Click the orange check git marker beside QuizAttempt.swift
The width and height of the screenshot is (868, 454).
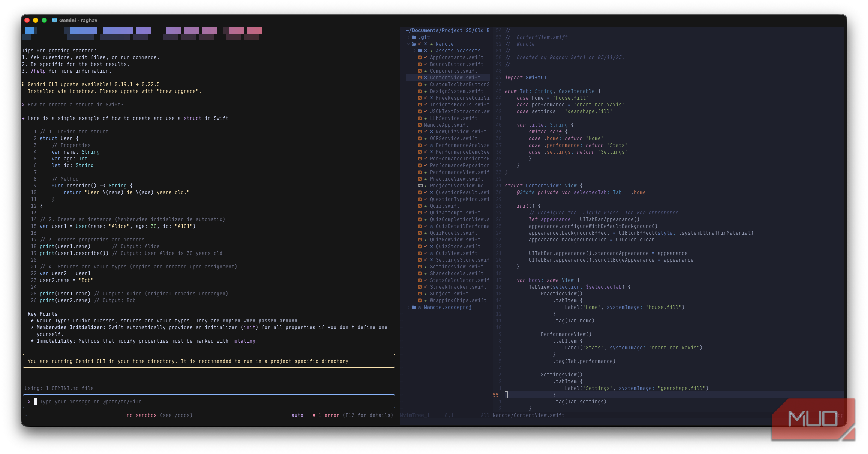point(425,213)
